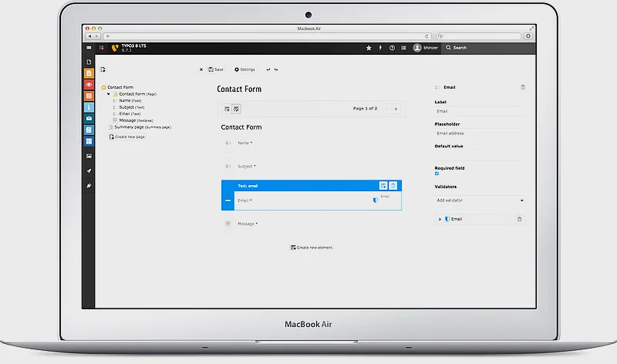Viewport: 617px width, 364px height.
Task: Toggle the Required field checkbox
Action: pos(437,174)
